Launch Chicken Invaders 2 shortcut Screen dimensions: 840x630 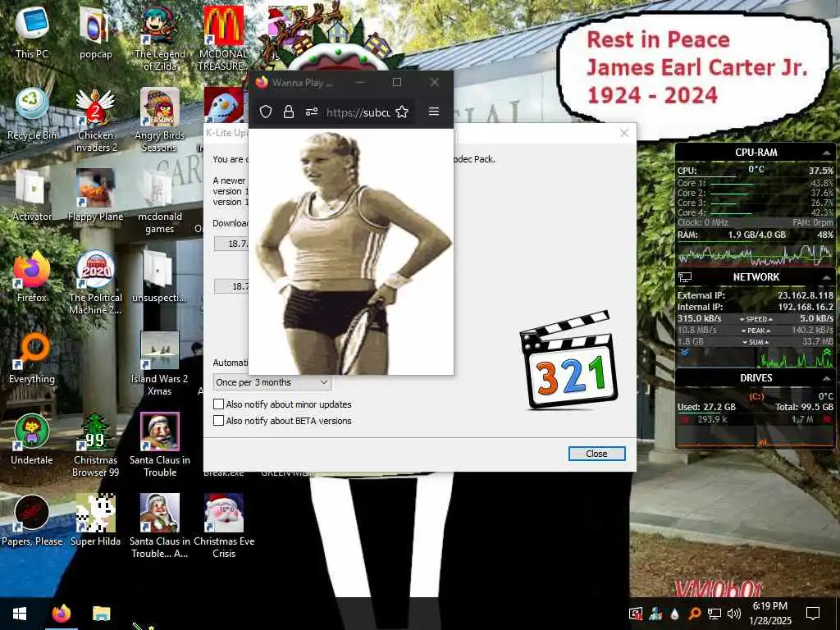tap(95, 120)
